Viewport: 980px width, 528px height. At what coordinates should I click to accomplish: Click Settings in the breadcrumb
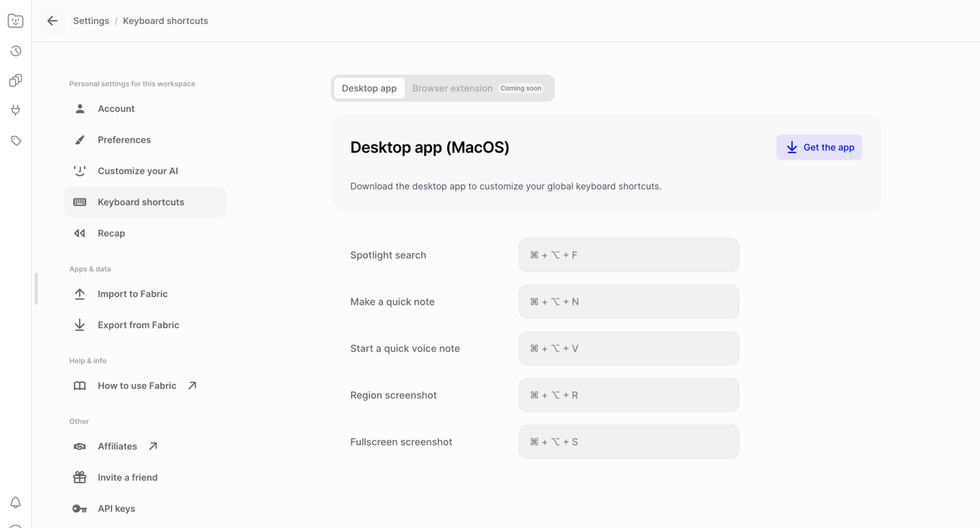coord(91,21)
